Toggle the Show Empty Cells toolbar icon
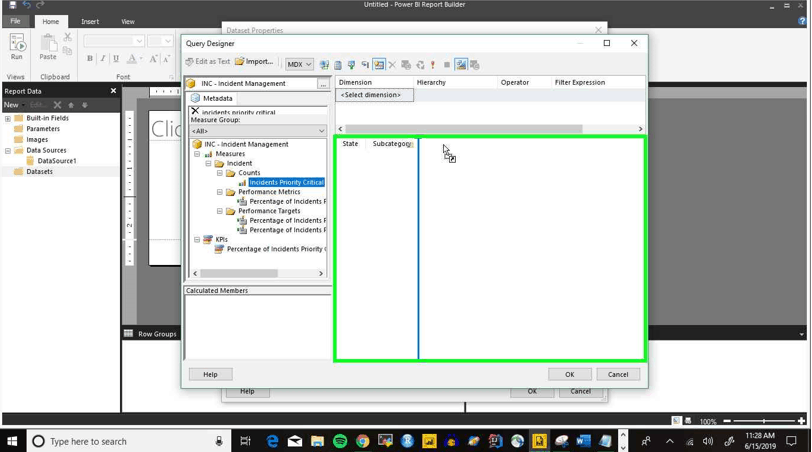Image resolution: width=812 pixels, height=452 pixels. [x=352, y=65]
